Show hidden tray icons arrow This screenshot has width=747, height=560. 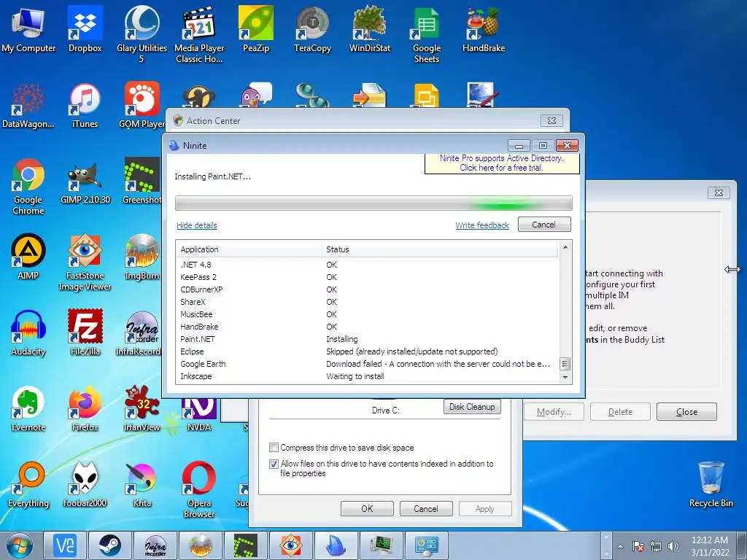[x=620, y=546]
